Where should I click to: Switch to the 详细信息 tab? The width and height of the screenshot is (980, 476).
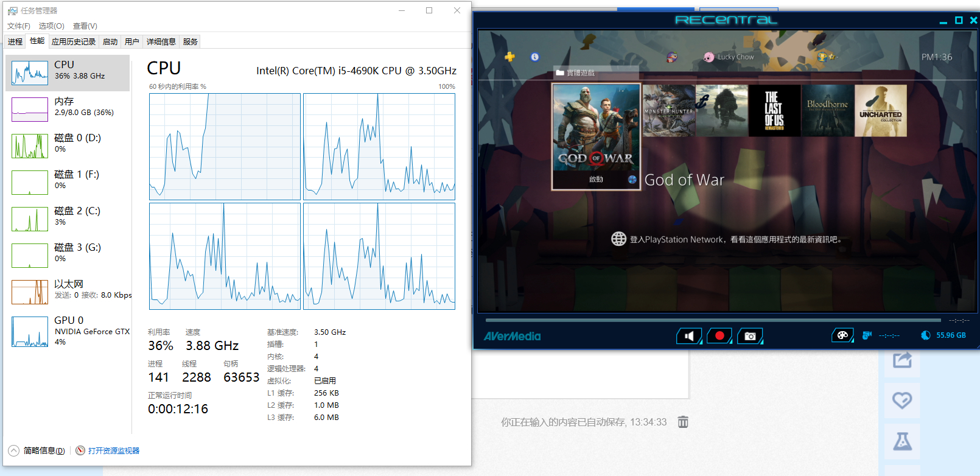coord(161,41)
